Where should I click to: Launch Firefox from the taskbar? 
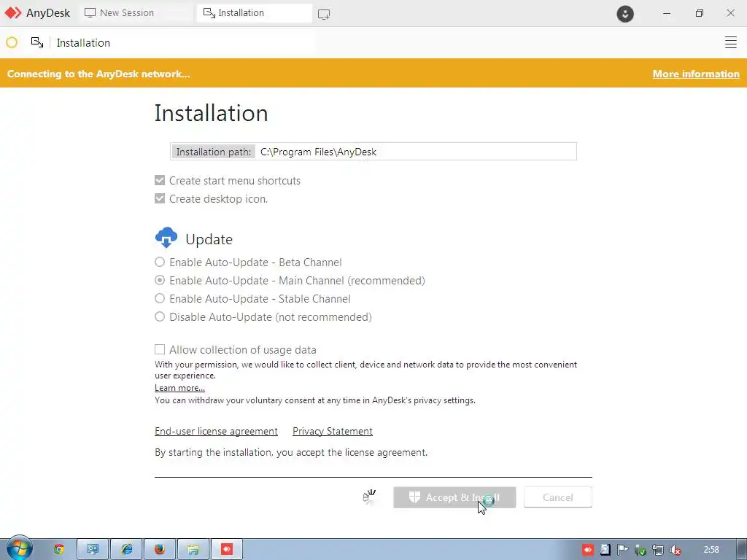coord(160,550)
